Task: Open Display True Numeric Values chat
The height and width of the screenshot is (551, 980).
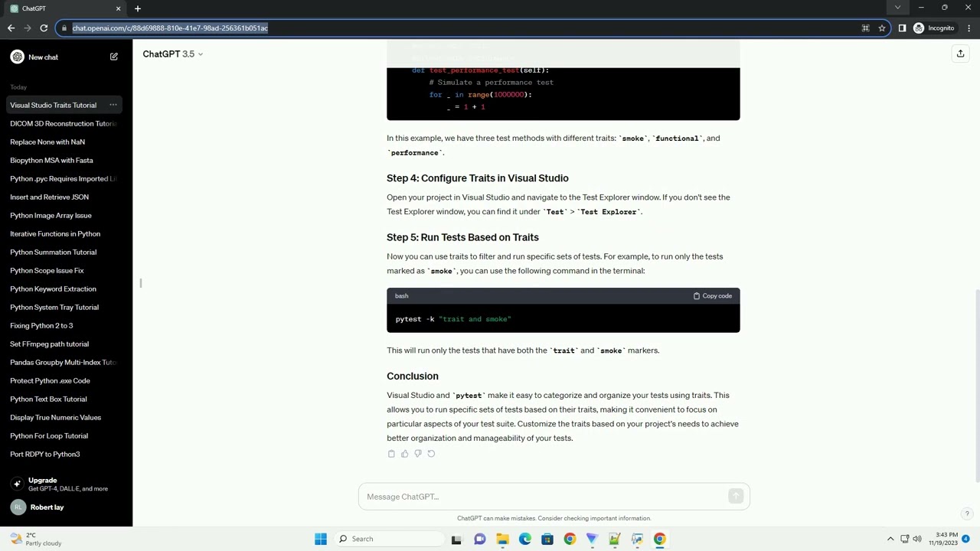Action: pos(63,417)
